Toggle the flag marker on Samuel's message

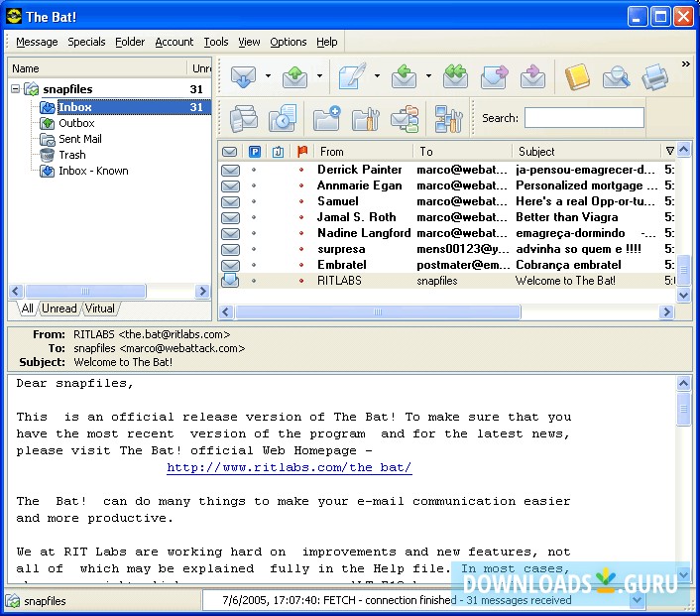301,201
